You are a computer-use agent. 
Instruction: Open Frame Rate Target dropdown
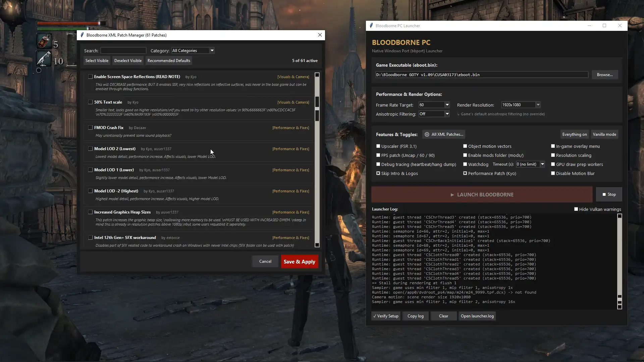(x=434, y=105)
